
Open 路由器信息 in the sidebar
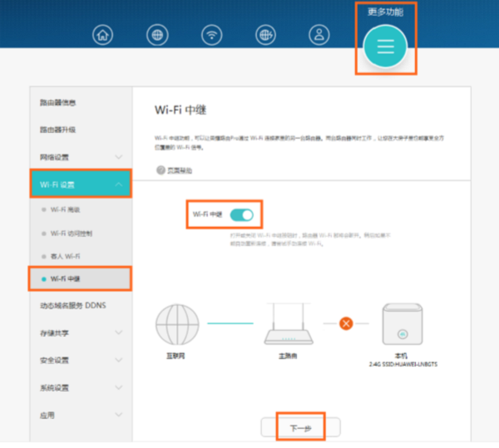(58, 103)
